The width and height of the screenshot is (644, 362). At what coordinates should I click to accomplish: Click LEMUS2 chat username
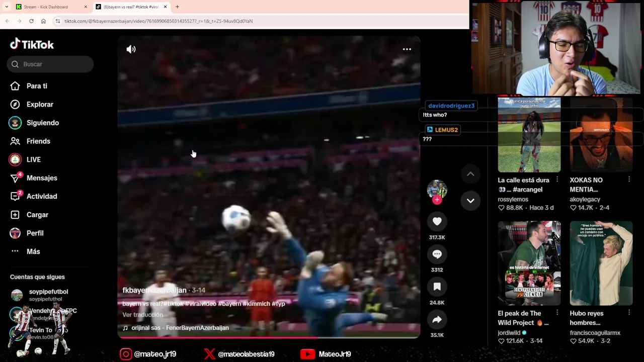pos(446,130)
